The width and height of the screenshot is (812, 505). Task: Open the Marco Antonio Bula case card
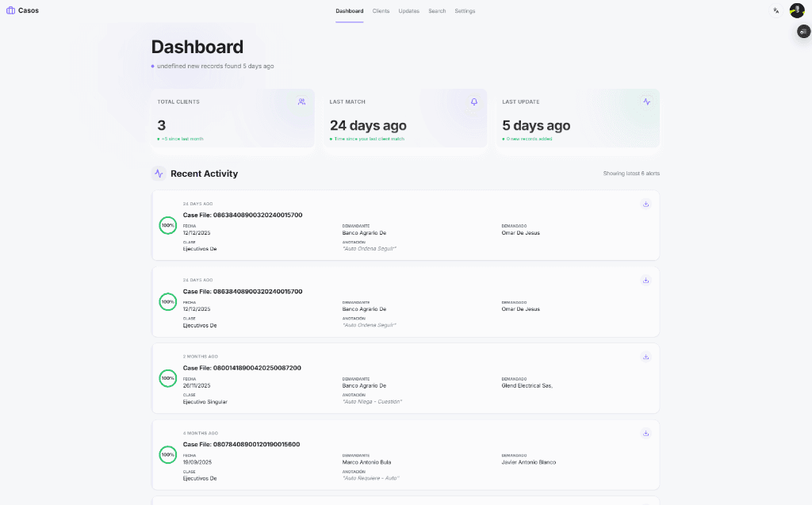pyautogui.click(x=404, y=456)
